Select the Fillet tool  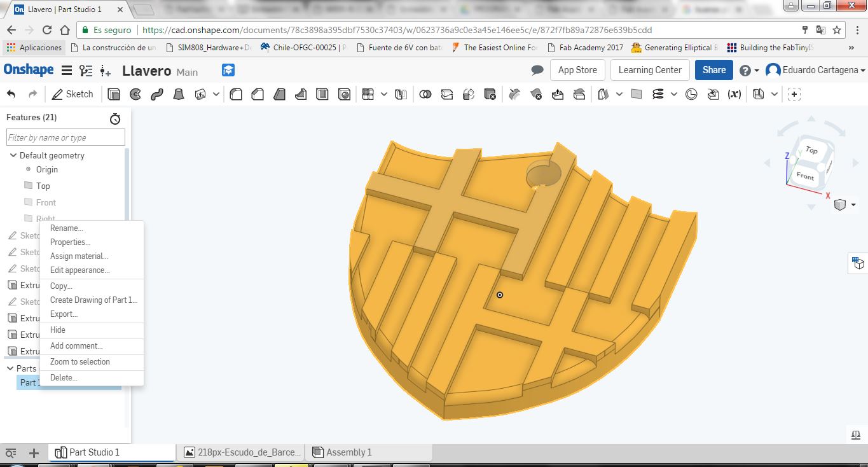tap(236, 94)
